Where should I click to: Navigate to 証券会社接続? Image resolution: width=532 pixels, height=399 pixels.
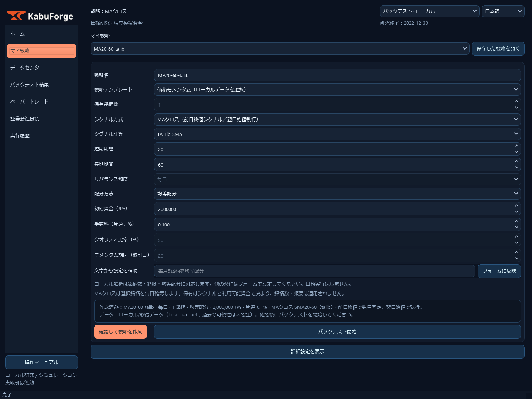pyautogui.click(x=41, y=119)
